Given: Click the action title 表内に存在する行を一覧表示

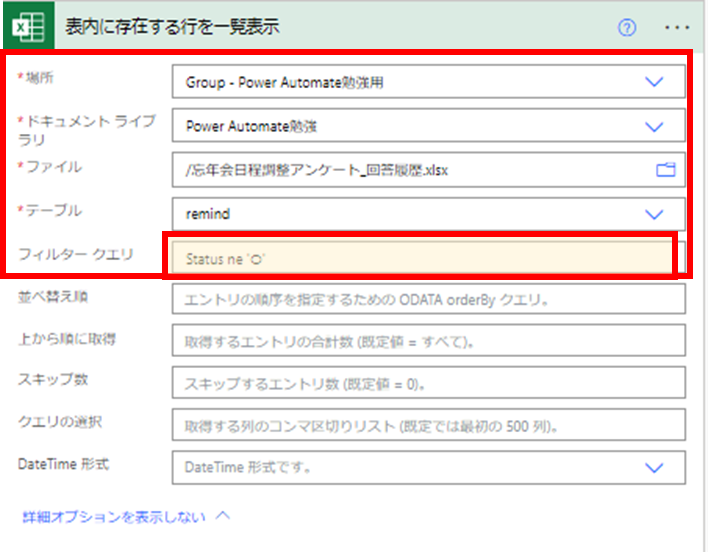Looking at the screenshot, I should [x=172, y=27].
